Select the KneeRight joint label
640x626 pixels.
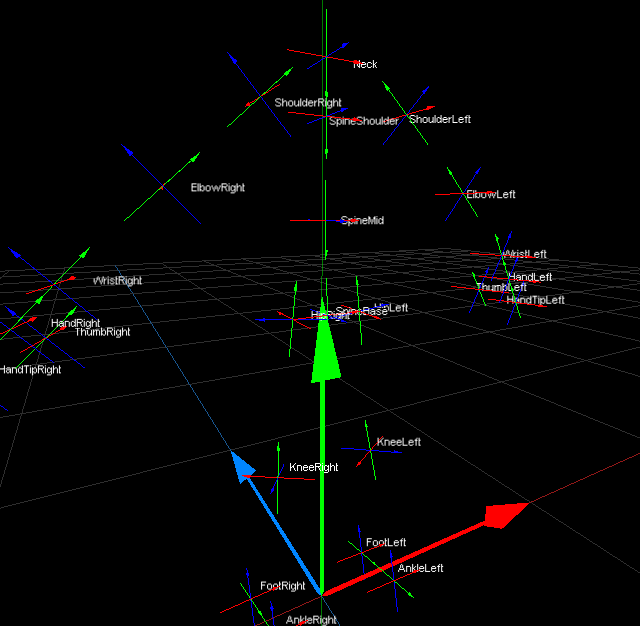pyautogui.click(x=313, y=468)
